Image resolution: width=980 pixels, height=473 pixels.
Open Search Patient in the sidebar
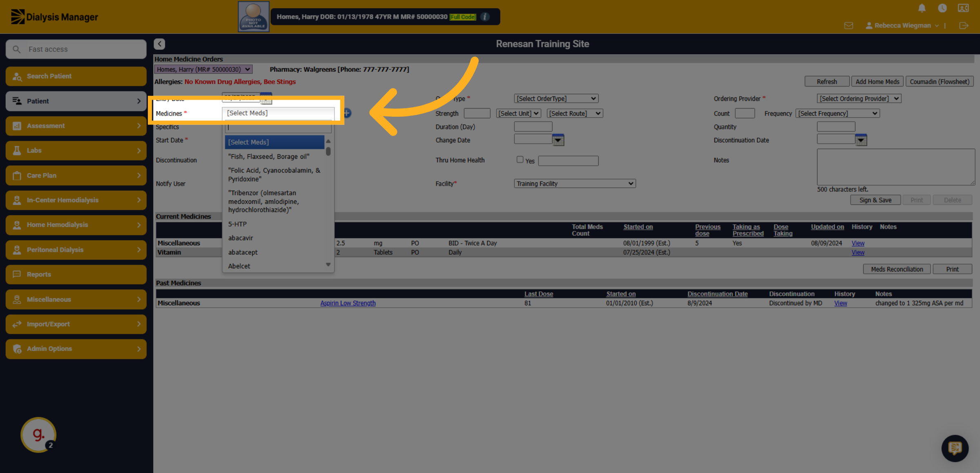pyautogui.click(x=76, y=76)
